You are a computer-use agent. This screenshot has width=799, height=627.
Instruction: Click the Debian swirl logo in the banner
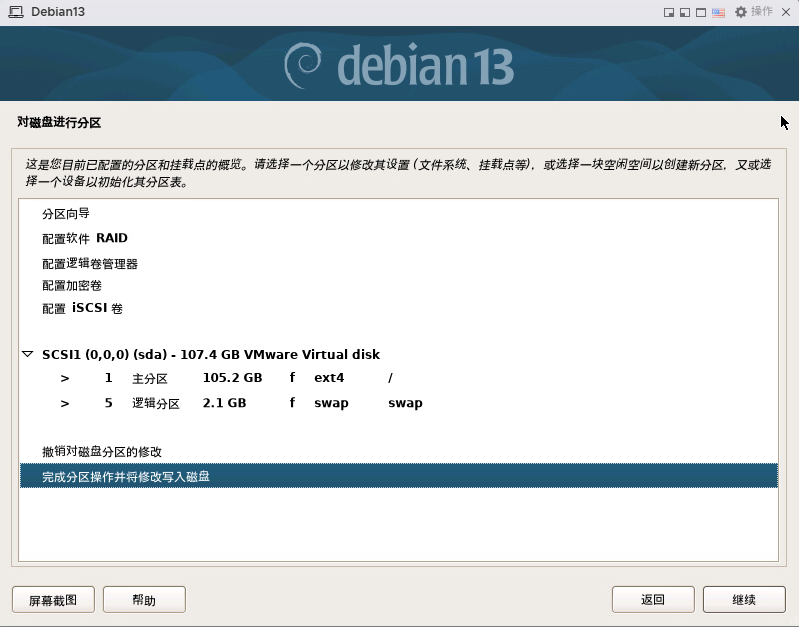tap(304, 65)
